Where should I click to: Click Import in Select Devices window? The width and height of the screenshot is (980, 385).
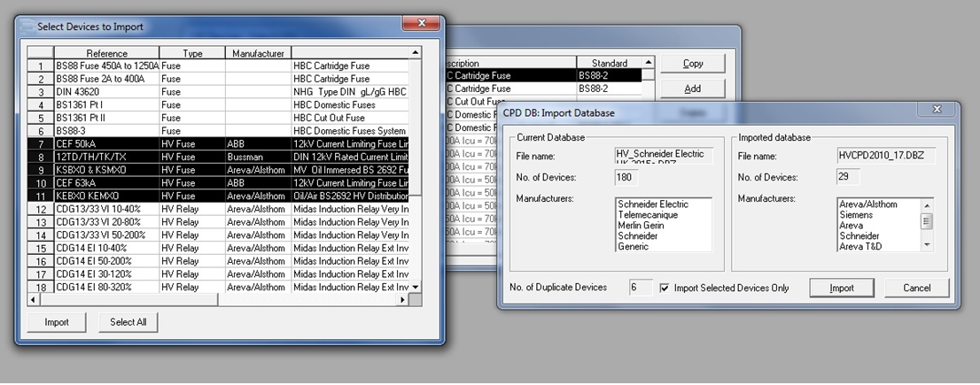click(x=56, y=322)
